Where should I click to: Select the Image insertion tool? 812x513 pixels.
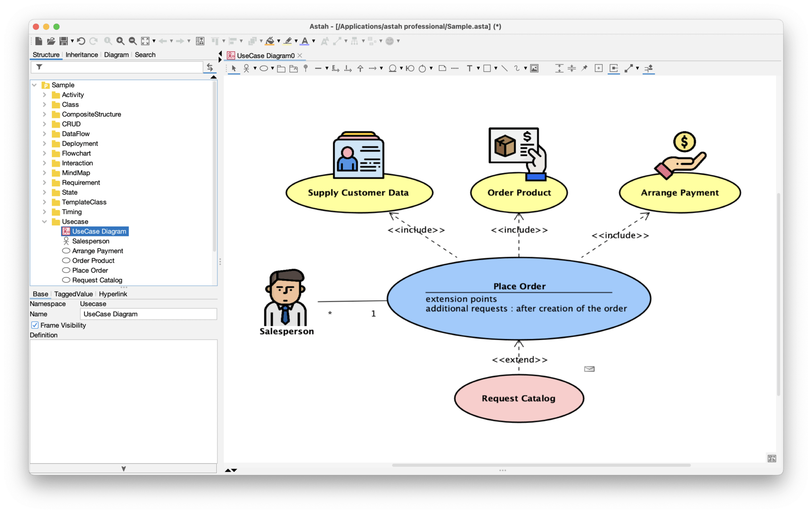534,68
